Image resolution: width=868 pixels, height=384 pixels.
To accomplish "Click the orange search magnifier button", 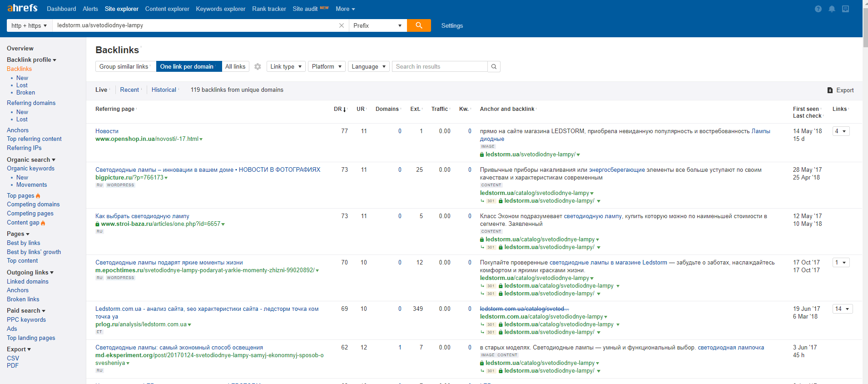I will (418, 25).
